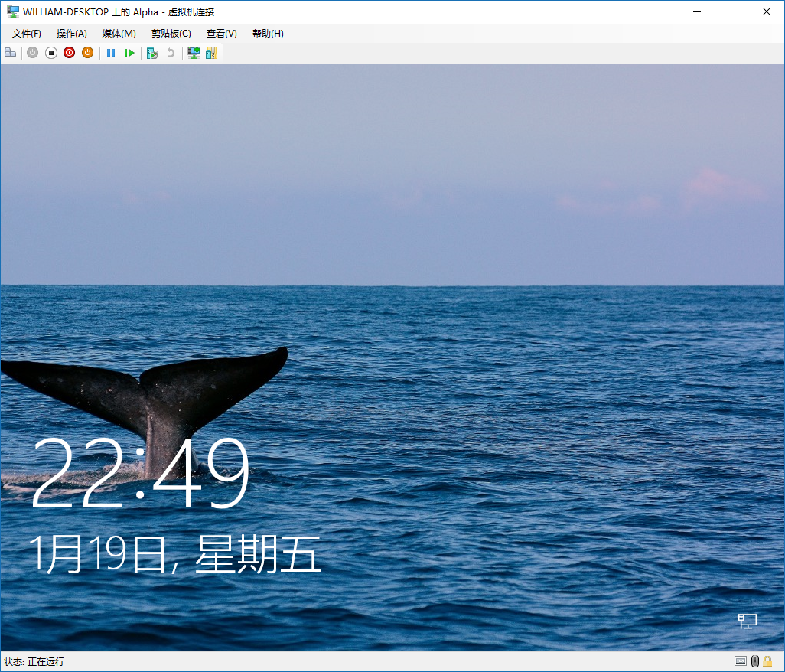Screen dimensions: 785x672
Task: Send Ctrl+Alt+Delete to the virtual machine
Action: click(x=11, y=52)
